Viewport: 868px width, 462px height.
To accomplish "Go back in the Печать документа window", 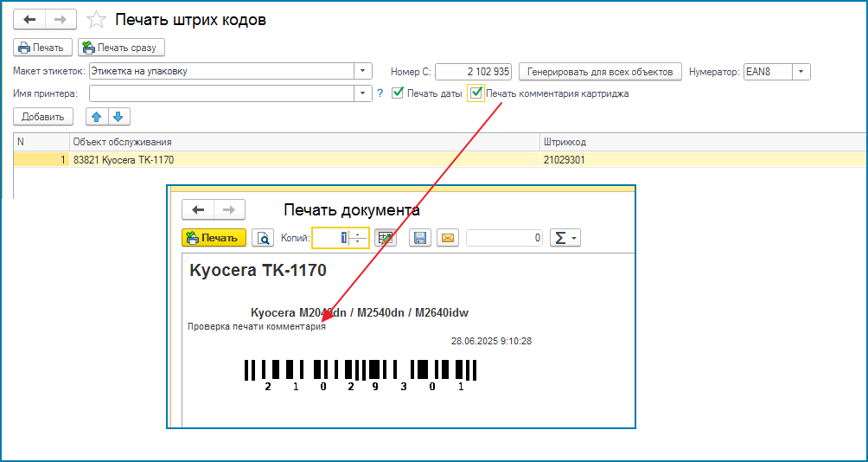I will coord(198,209).
